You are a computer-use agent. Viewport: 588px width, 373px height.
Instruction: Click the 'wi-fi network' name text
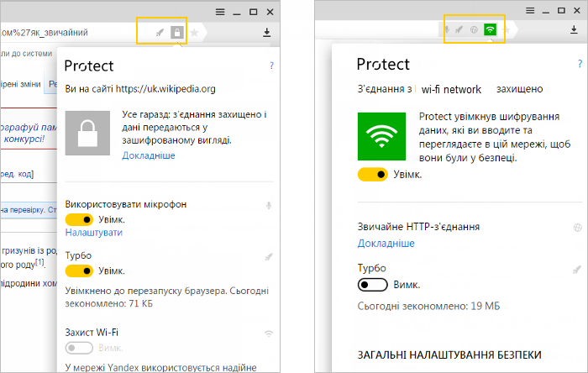pyautogui.click(x=451, y=90)
